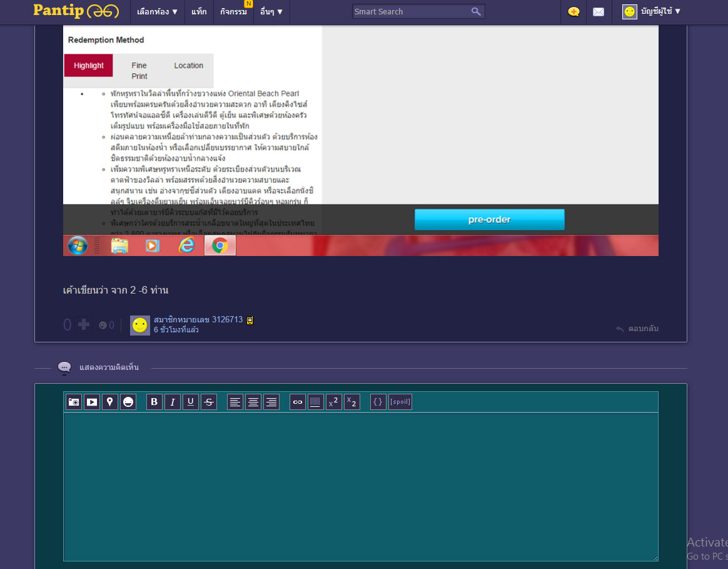728x569 pixels.
Task: Click commenter avatar thumbnail
Action: (x=139, y=326)
